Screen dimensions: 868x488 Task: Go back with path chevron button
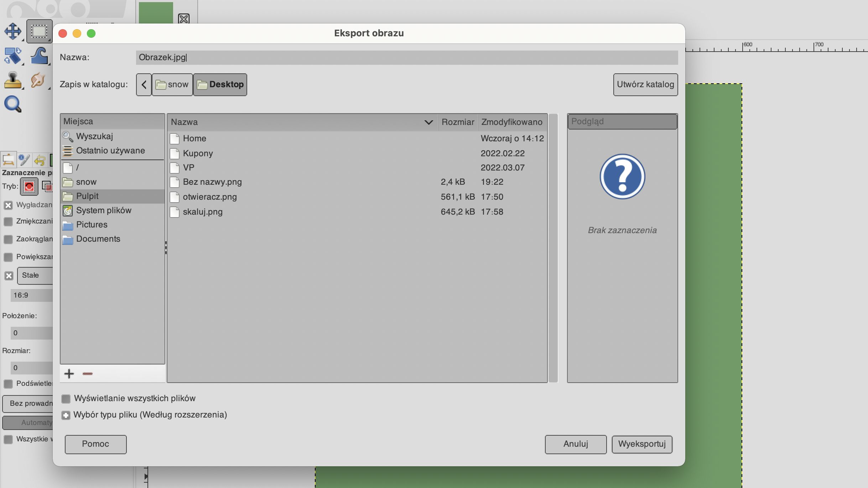(x=144, y=85)
